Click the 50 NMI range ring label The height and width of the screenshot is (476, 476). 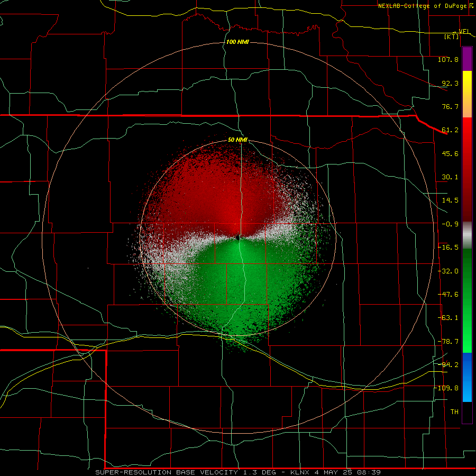[x=237, y=140]
